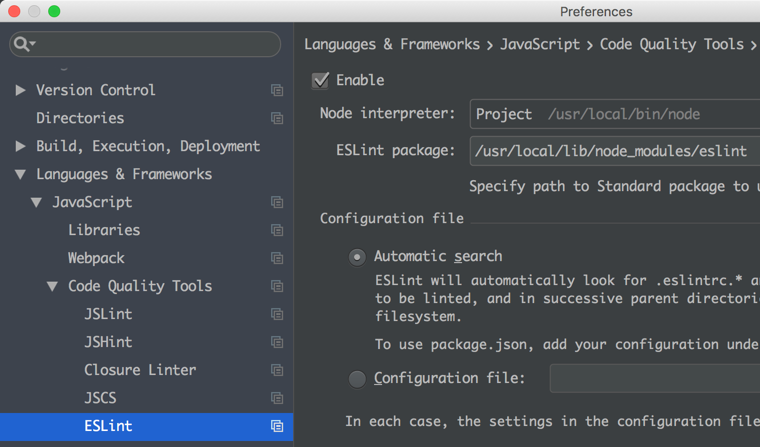Select the Configuration file radio button

click(x=357, y=379)
